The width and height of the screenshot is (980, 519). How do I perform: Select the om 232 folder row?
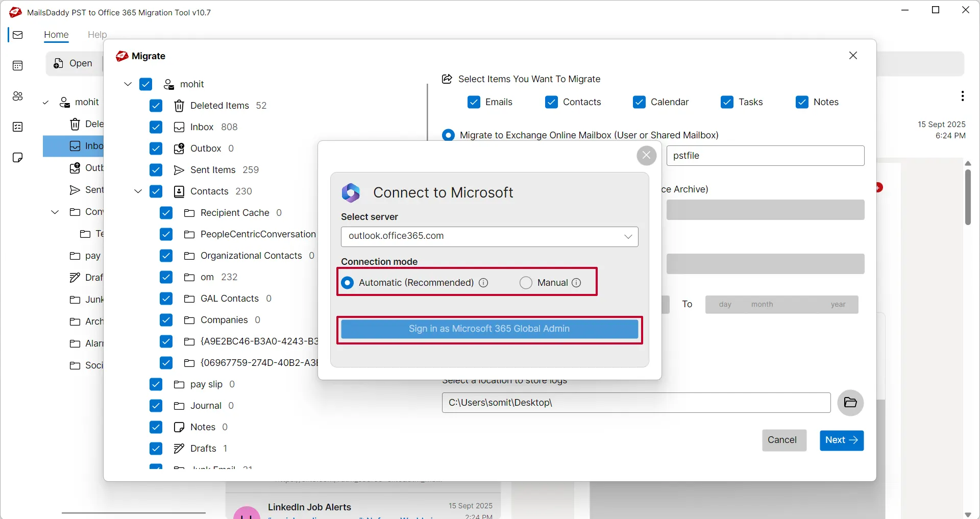(x=210, y=277)
